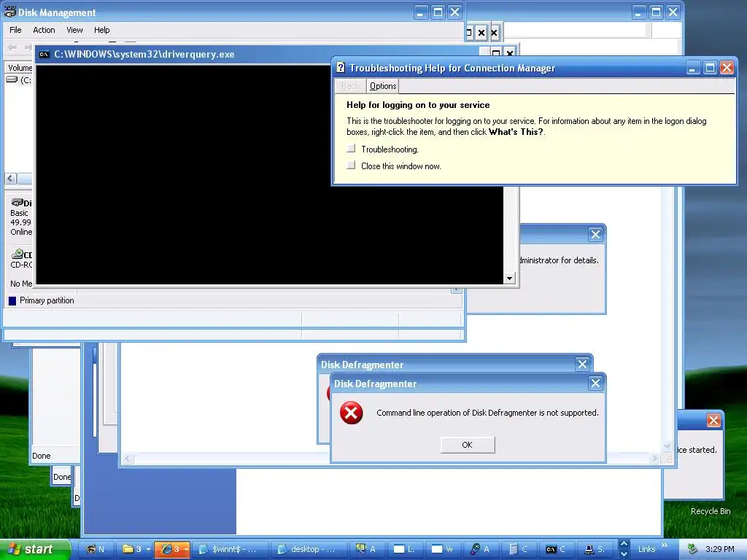Select the Disk 0 basic disk icon
Viewport: 747px width, 560px height.
click(x=18, y=203)
